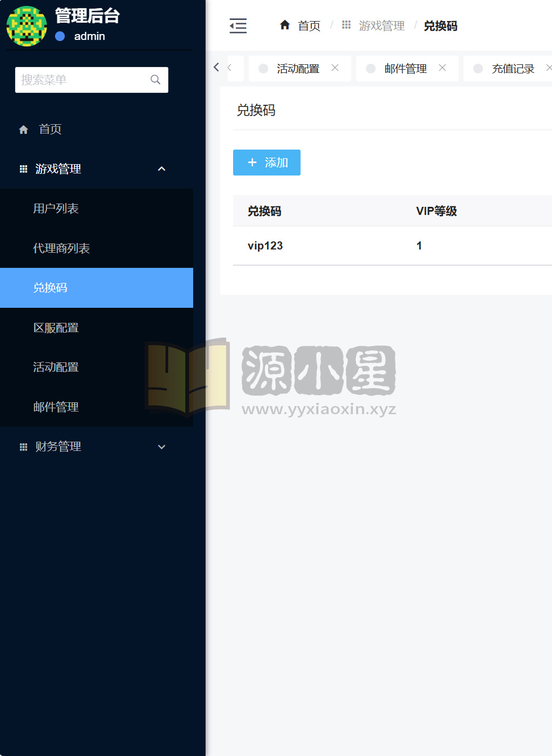
Task: Click the plus icon on the 添加 button
Action: pos(252,163)
